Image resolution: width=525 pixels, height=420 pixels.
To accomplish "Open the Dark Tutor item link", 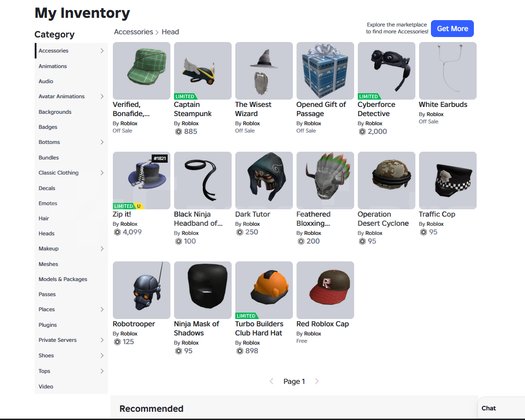I will (252, 214).
